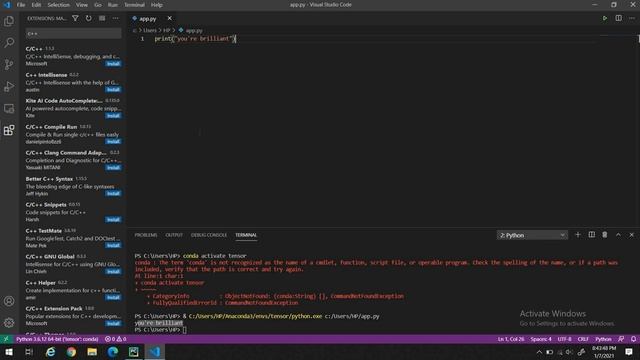
Task: Open the Explorer view in activity bar
Action: (9, 21)
